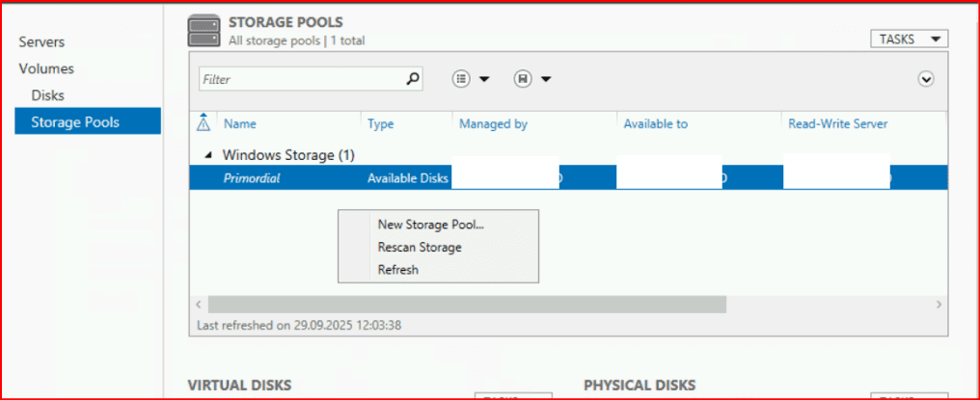Image resolution: width=980 pixels, height=400 pixels.
Task: Click the scrollbar left arrow
Action: 200,304
